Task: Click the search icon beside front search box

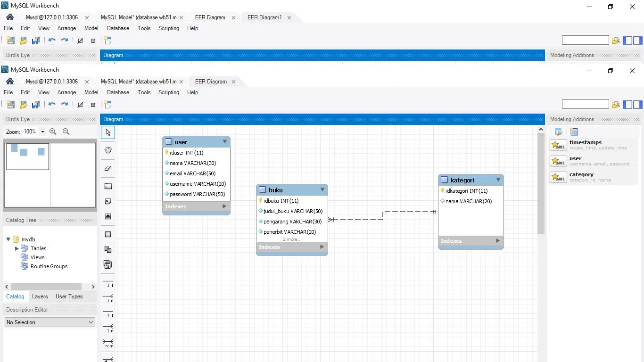Action: pyautogui.click(x=616, y=105)
